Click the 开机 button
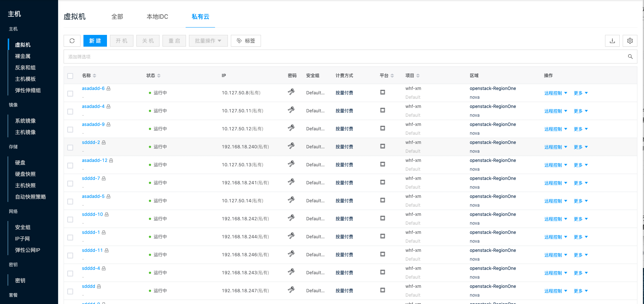644x304 pixels. click(122, 41)
